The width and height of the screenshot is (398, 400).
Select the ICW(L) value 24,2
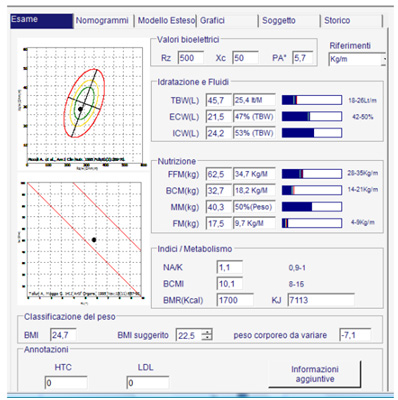(x=218, y=133)
